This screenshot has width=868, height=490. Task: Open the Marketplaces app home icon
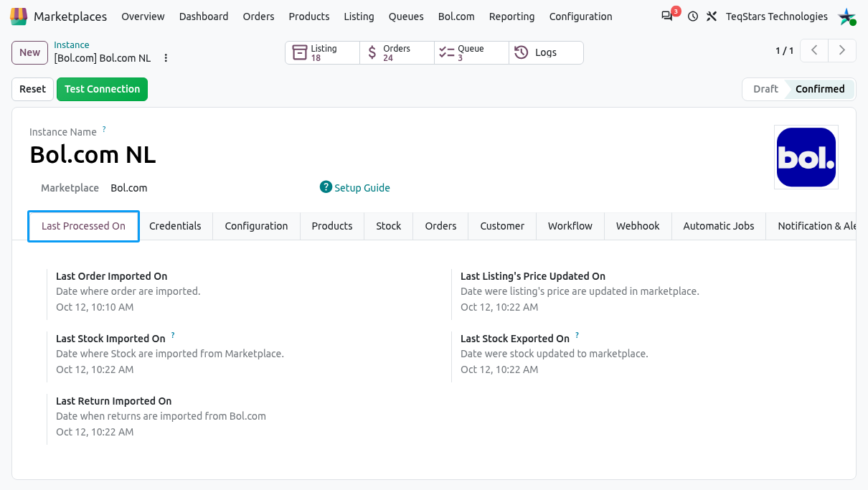[19, 16]
